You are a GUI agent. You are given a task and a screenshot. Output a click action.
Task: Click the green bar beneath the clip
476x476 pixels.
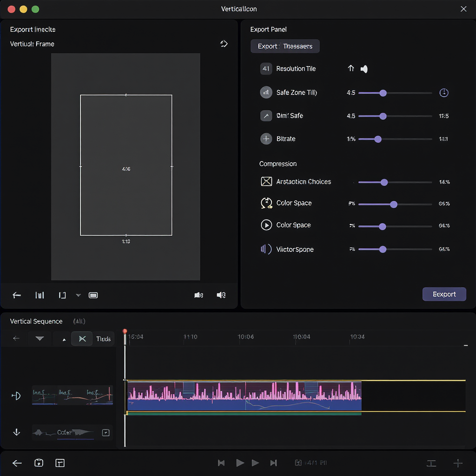pyautogui.click(x=245, y=413)
